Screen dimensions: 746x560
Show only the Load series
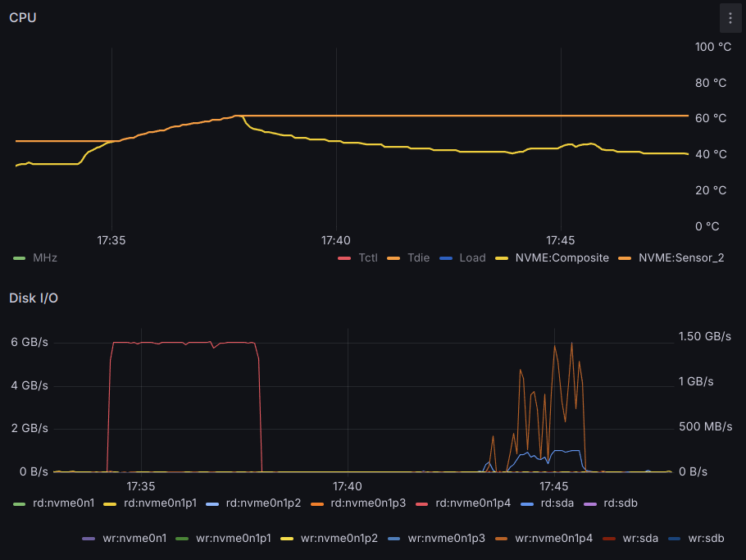tap(471, 257)
